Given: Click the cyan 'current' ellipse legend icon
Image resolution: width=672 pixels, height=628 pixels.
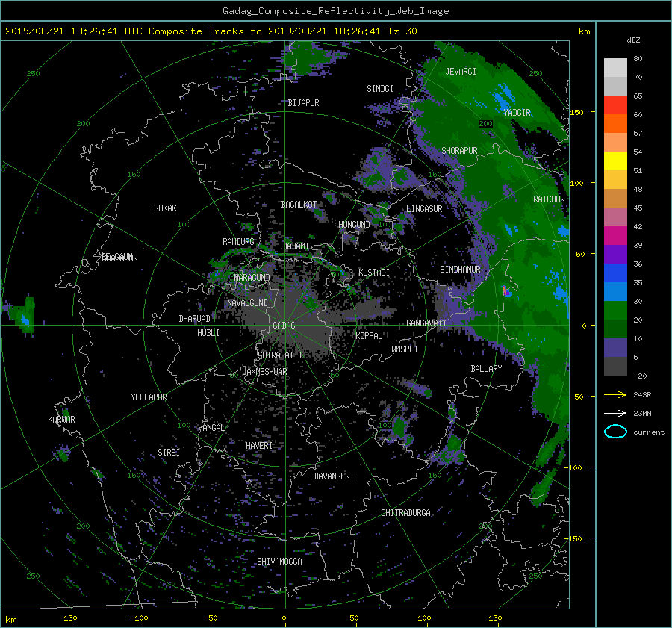Looking at the screenshot, I should pyautogui.click(x=615, y=432).
